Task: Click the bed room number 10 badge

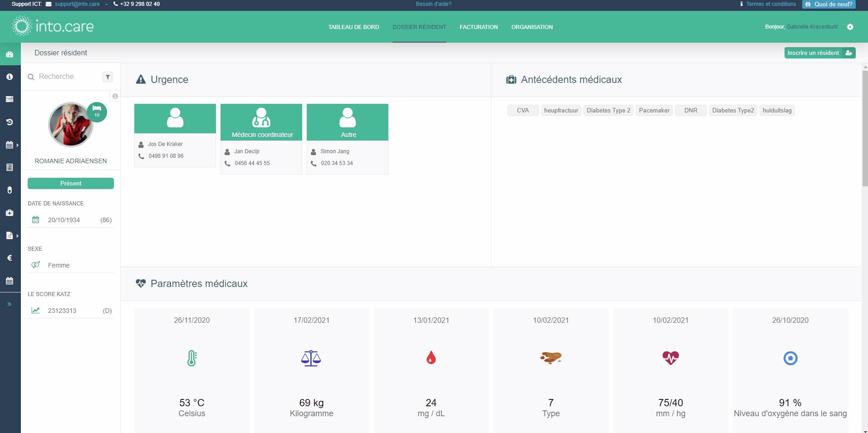Action: [97, 112]
